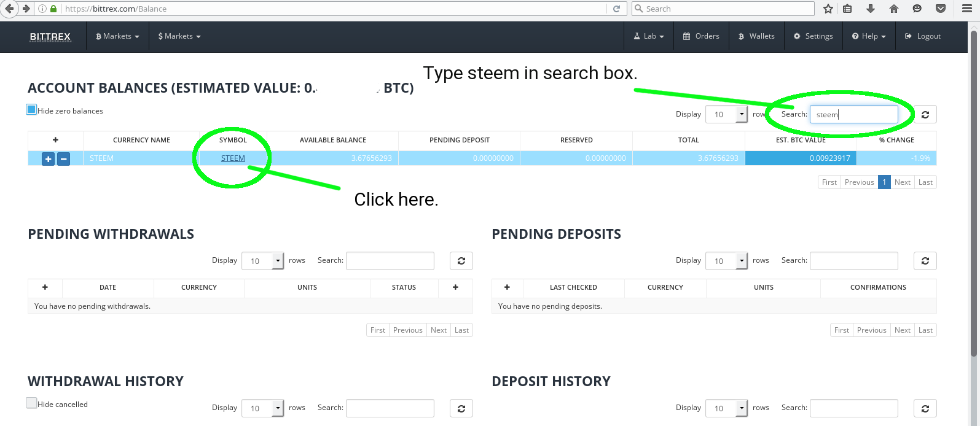Click right plus icon after Status column

pyautogui.click(x=455, y=287)
